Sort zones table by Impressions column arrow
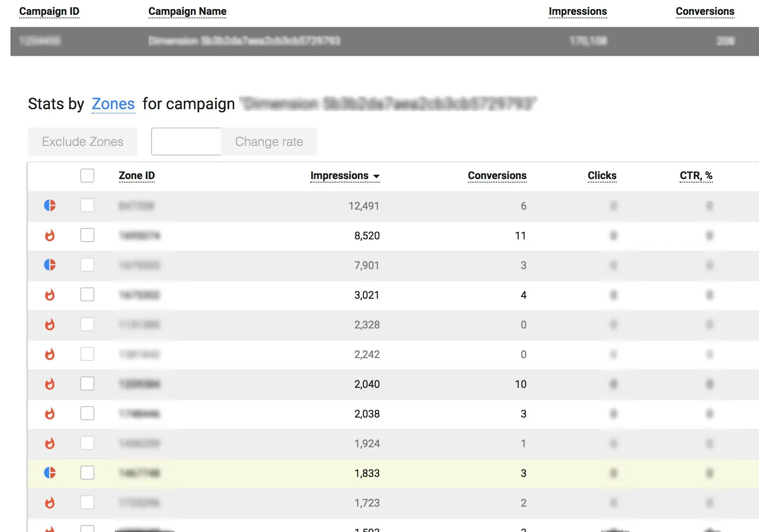 pyautogui.click(x=376, y=176)
